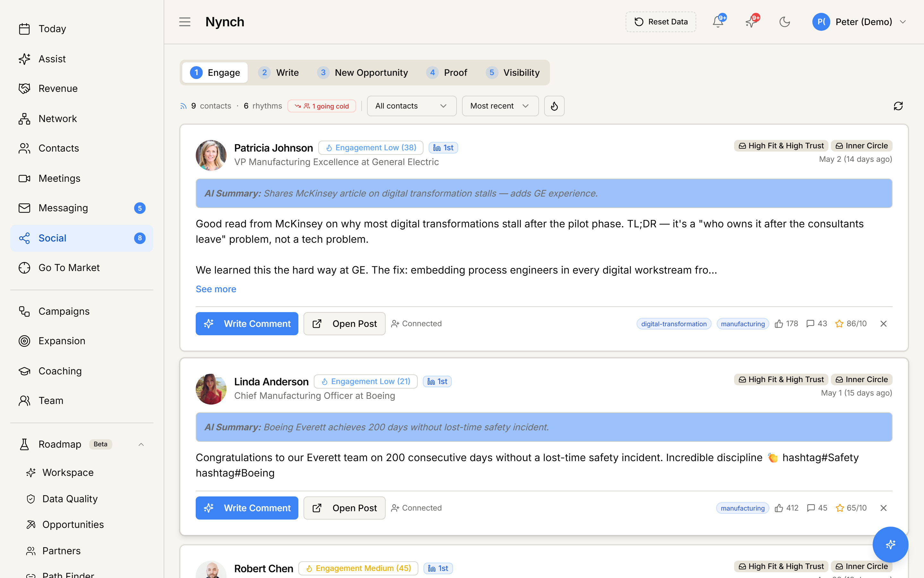This screenshot has width=924, height=578.
Task: Switch to the Proof tab
Action: click(x=447, y=73)
